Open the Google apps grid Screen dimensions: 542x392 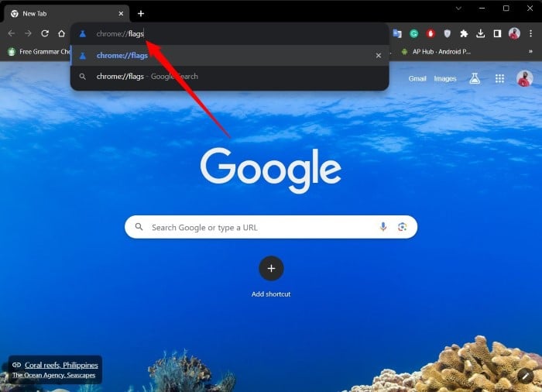[499, 78]
